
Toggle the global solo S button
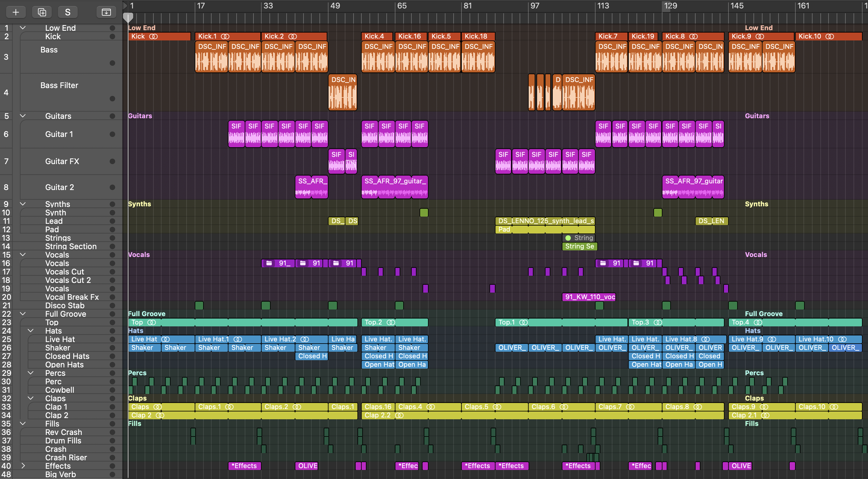(68, 12)
